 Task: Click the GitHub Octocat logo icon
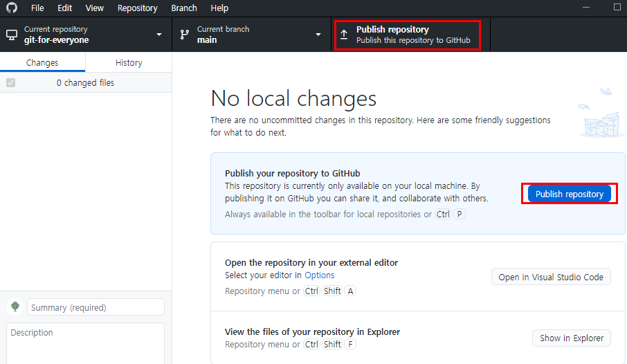pyautogui.click(x=12, y=8)
